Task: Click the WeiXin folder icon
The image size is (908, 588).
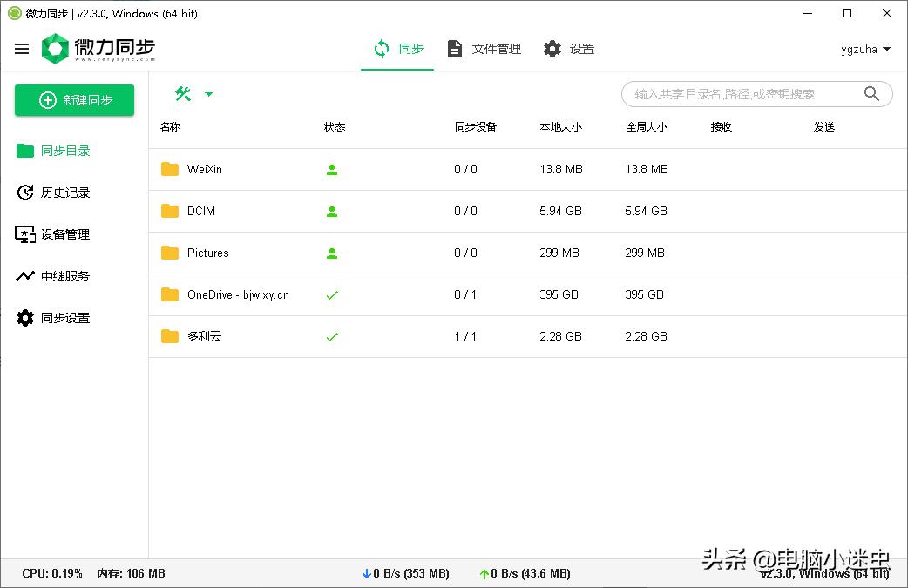Action: click(169, 169)
